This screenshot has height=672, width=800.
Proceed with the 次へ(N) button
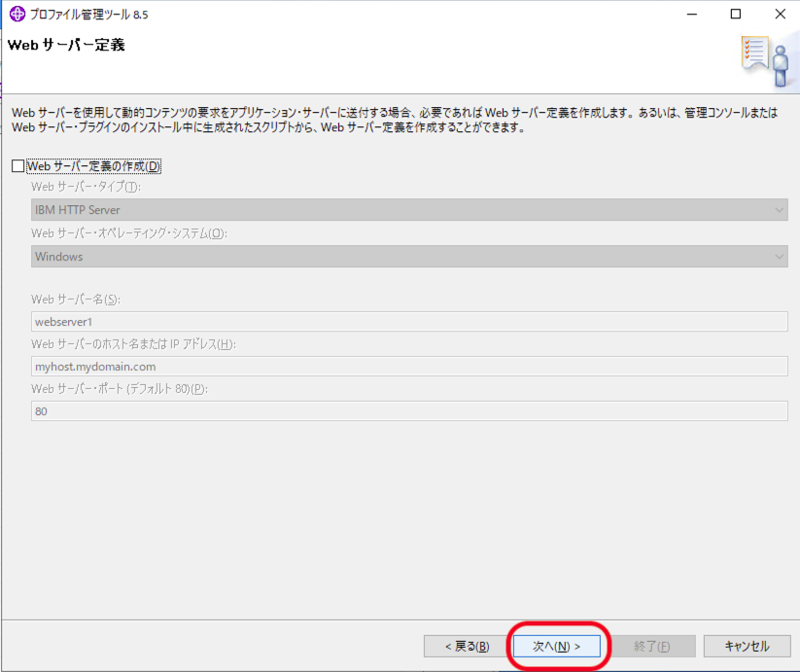[557, 647]
